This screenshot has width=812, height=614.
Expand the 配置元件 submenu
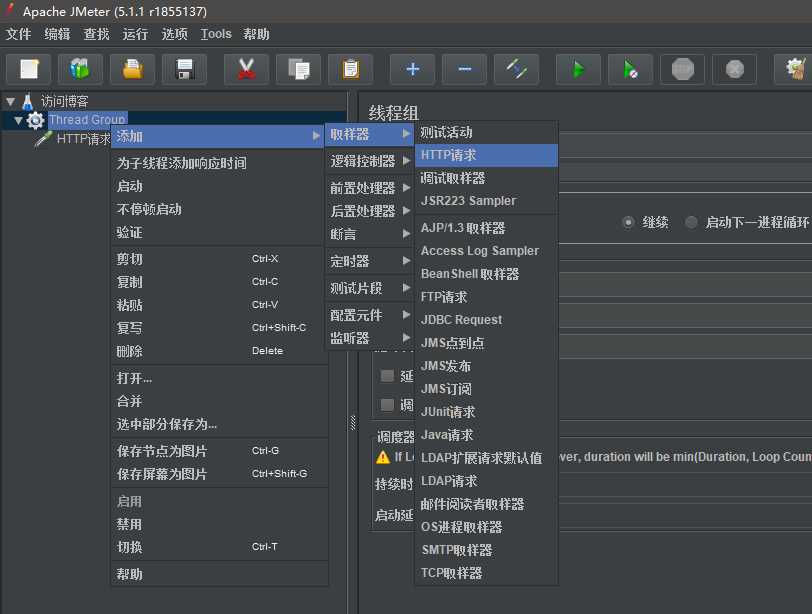tap(369, 315)
